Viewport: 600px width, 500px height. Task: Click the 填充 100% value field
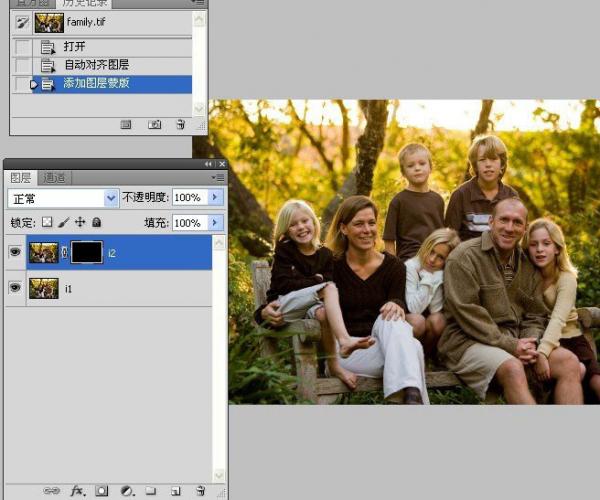pyautogui.click(x=190, y=223)
